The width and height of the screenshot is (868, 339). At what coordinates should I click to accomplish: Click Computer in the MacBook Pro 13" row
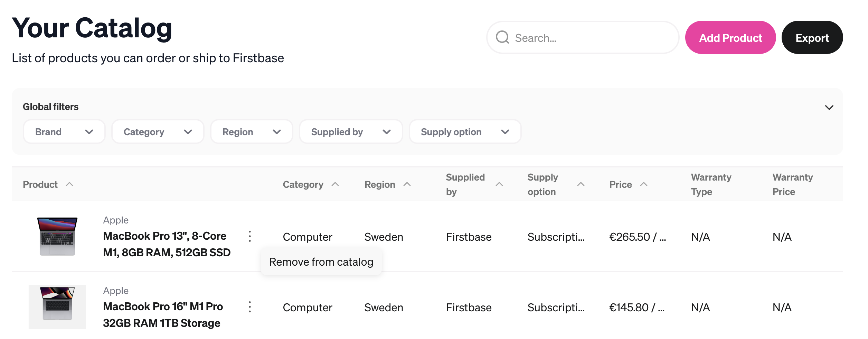308,237
